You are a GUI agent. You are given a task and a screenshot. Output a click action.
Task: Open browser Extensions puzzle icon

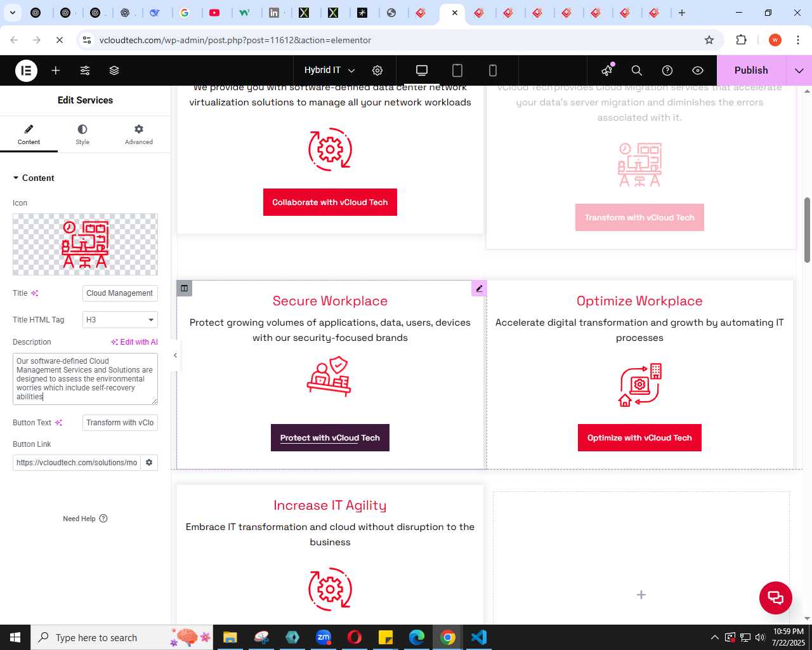(741, 40)
